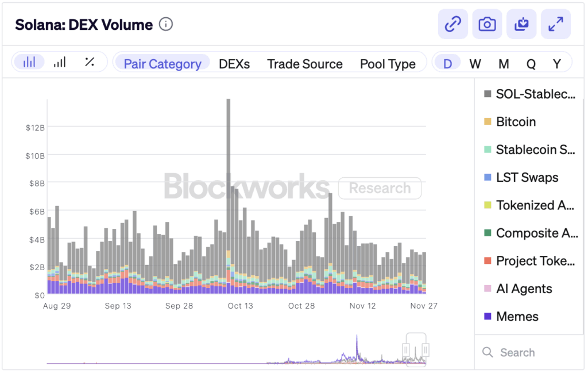Viewport: 588px width, 374px height.
Task: Select the stacked bar chart view icon
Action: tap(29, 63)
